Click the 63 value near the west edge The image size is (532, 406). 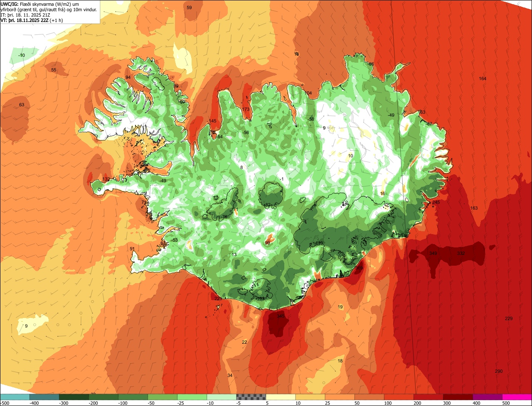coord(22,105)
